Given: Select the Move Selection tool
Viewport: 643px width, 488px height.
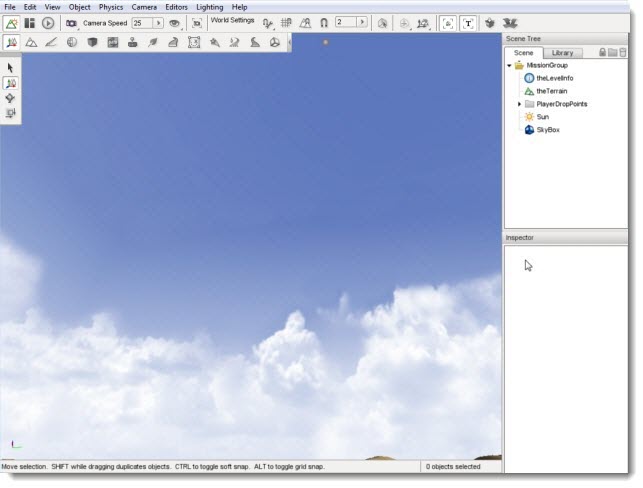Looking at the screenshot, I should (x=10, y=83).
